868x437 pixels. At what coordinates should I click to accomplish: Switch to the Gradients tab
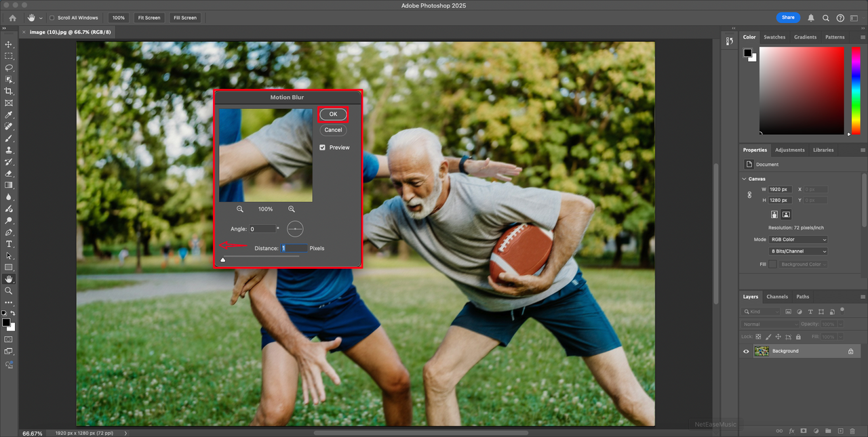click(x=805, y=37)
